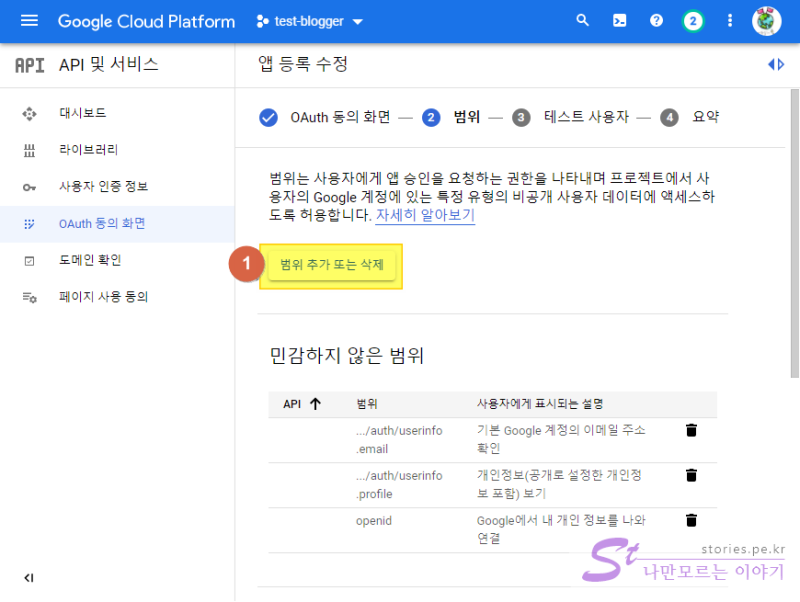Go to completed OAuth 동의 화면 step

324,117
